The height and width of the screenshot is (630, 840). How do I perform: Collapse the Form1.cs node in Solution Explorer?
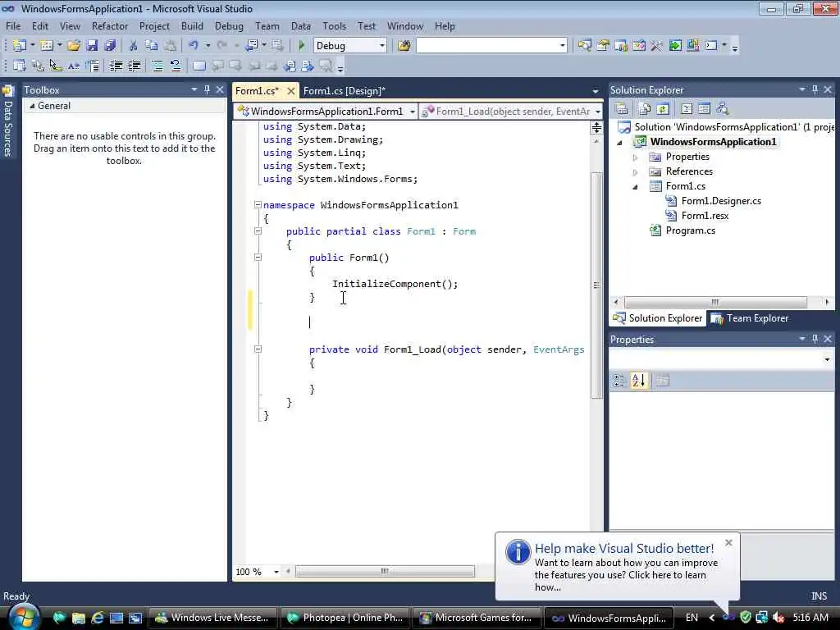click(636, 187)
